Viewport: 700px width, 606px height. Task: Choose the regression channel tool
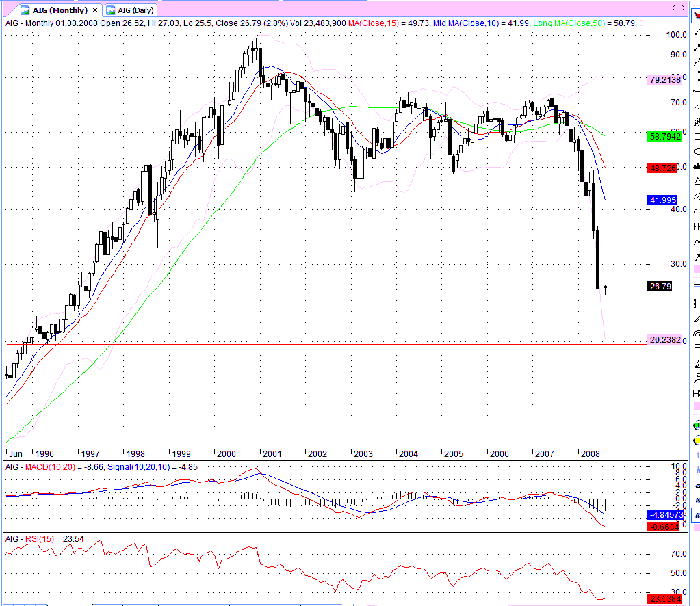697,121
